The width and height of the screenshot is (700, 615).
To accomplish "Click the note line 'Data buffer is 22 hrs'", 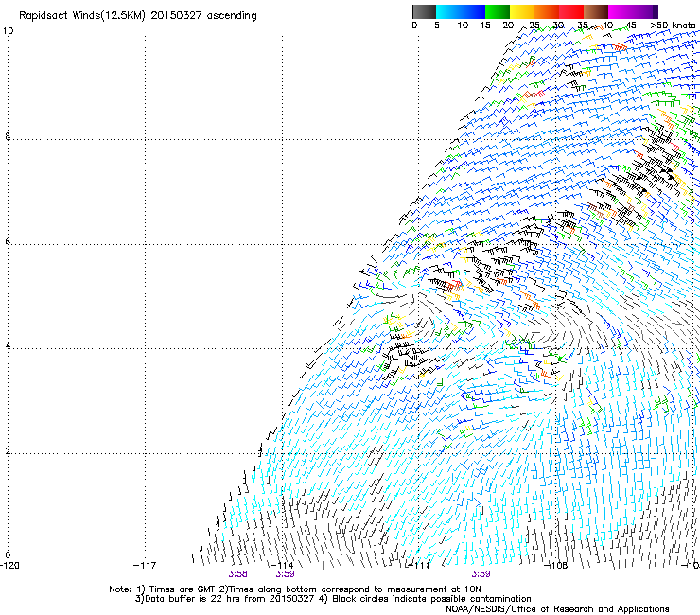I will [333, 599].
